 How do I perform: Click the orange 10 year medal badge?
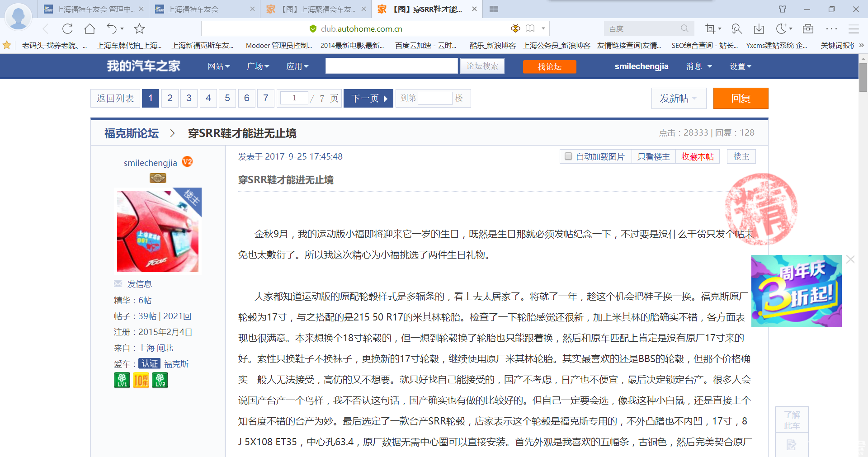(x=141, y=380)
